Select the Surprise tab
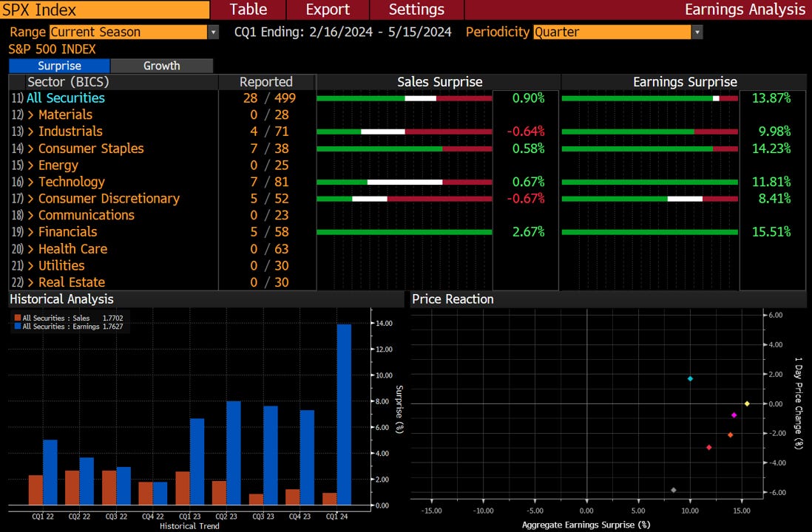This screenshot has height=532, width=812. coord(59,66)
